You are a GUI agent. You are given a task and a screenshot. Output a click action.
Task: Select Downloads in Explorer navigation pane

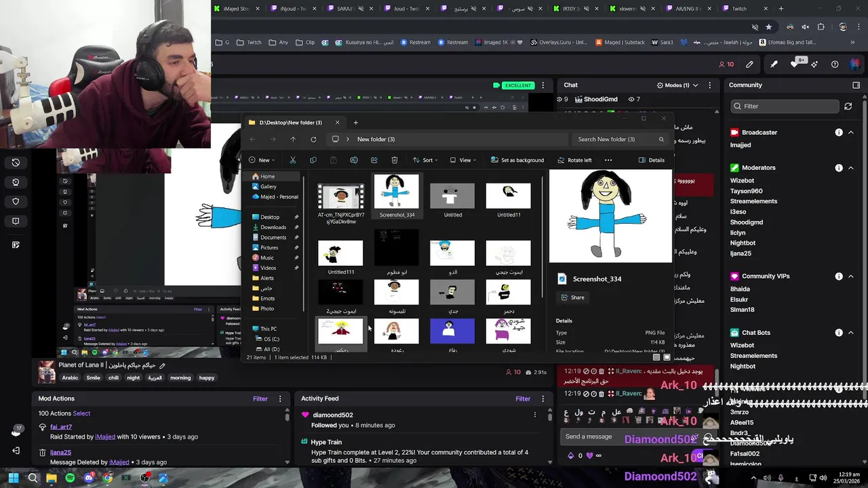tap(273, 227)
